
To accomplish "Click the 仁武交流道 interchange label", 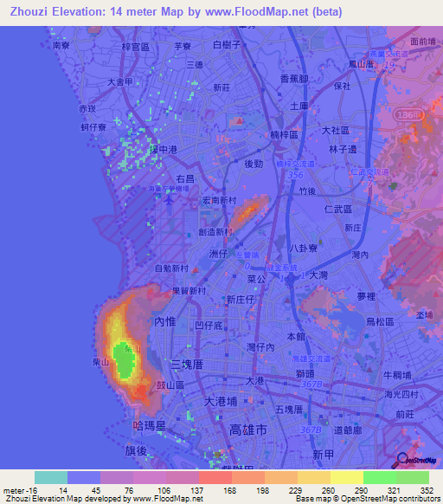I will [369, 172].
